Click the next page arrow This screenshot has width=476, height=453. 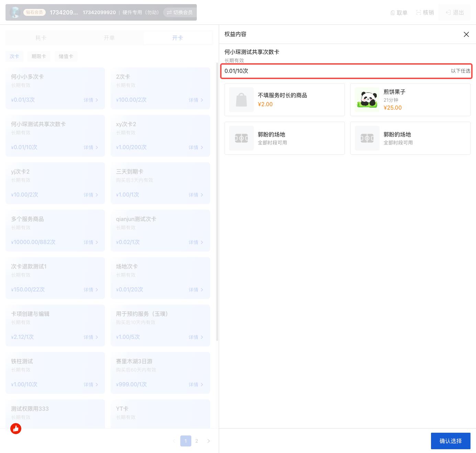point(208,441)
